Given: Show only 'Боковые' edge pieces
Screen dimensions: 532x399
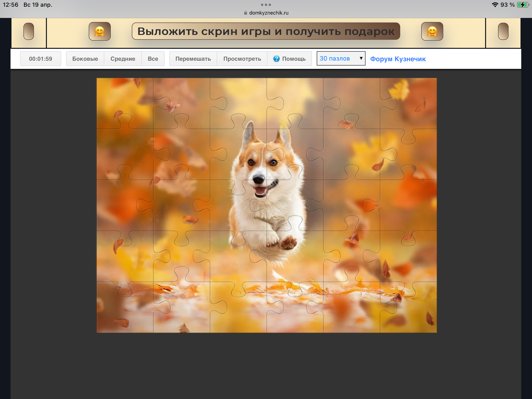Looking at the screenshot, I should tap(85, 59).
